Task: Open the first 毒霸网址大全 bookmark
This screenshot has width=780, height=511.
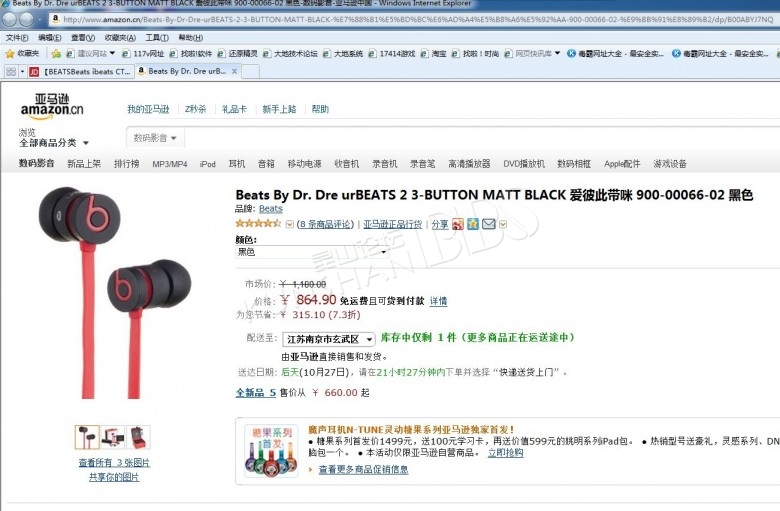Action: [615, 53]
